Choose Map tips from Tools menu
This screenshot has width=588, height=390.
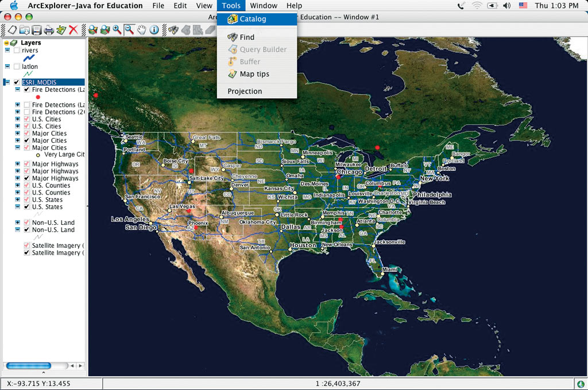[x=257, y=74]
